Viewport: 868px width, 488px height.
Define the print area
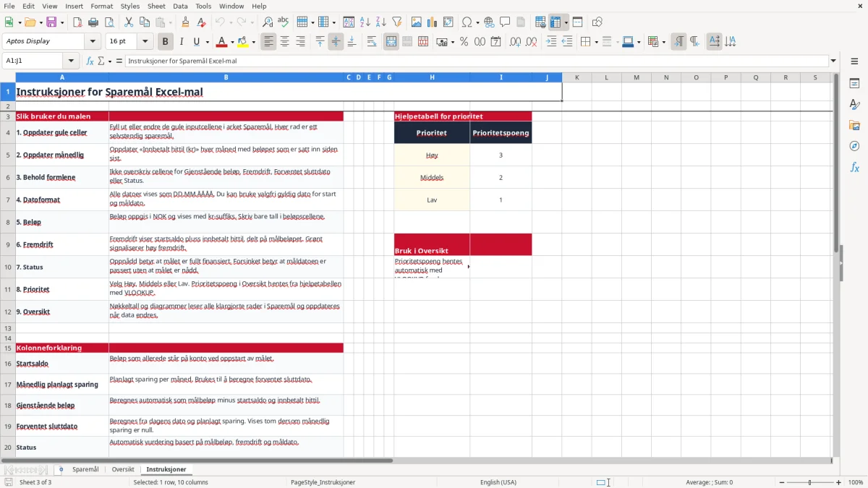540,22
